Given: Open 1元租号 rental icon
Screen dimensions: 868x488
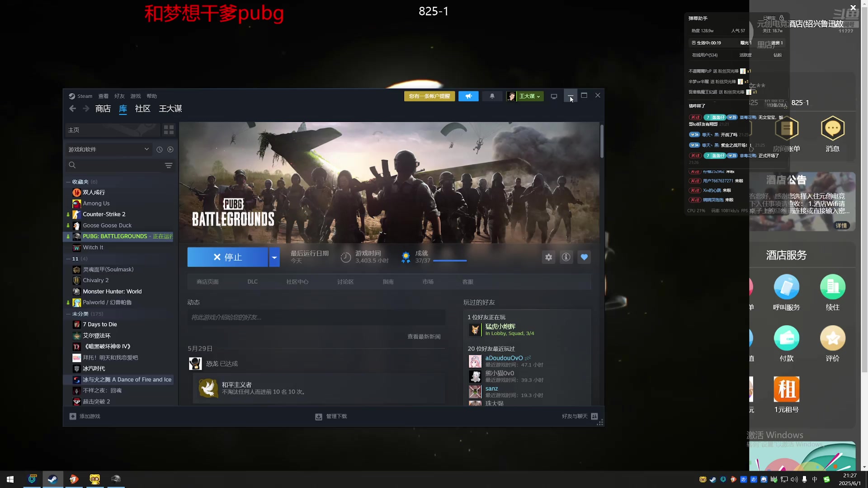Looking at the screenshot, I should click(x=787, y=389).
